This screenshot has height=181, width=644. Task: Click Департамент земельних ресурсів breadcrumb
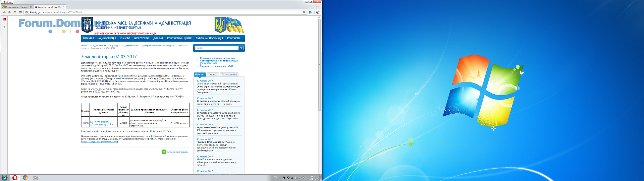pyautogui.click(x=158, y=46)
